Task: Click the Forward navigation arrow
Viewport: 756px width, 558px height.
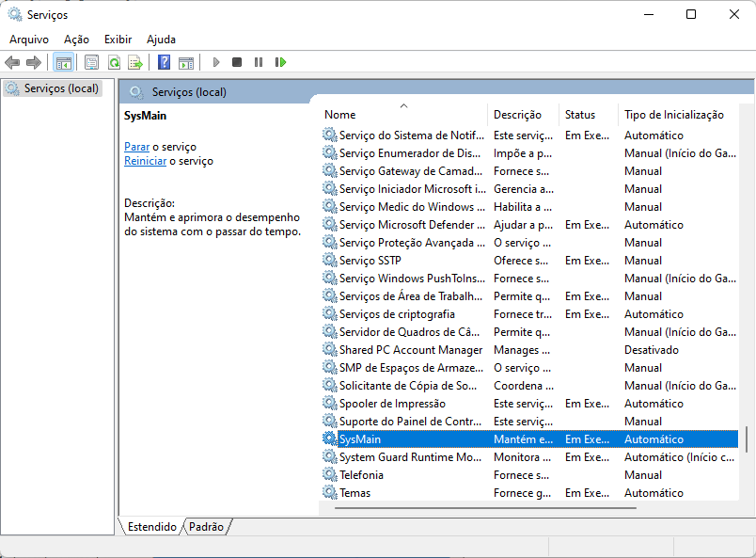Action: point(34,62)
